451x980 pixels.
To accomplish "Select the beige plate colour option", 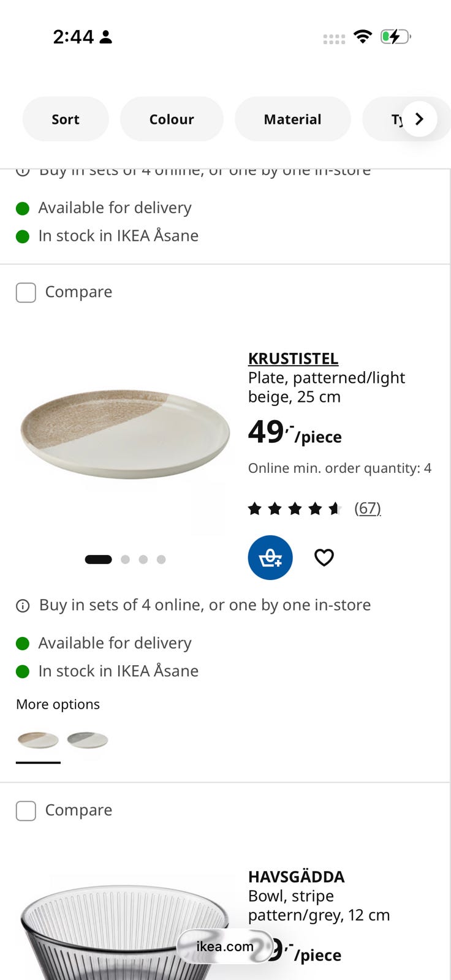I will tap(38, 740).
